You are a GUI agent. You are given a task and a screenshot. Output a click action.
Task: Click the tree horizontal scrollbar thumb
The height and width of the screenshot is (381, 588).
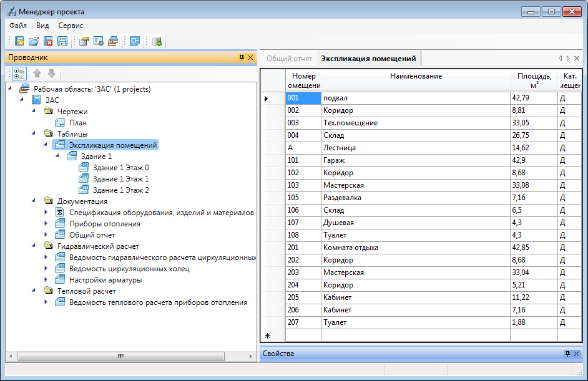pos(120,356)
